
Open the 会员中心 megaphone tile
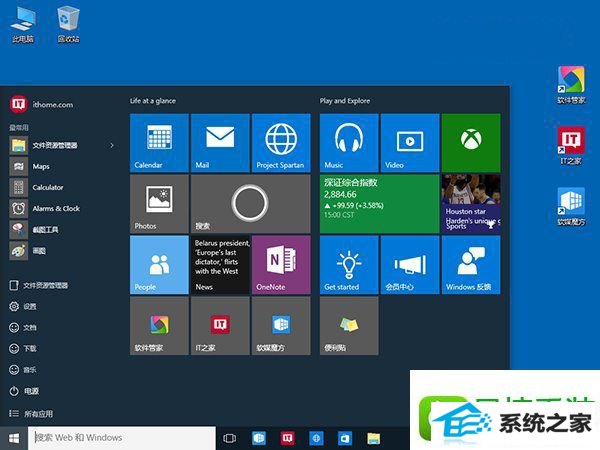coord(410,265)
